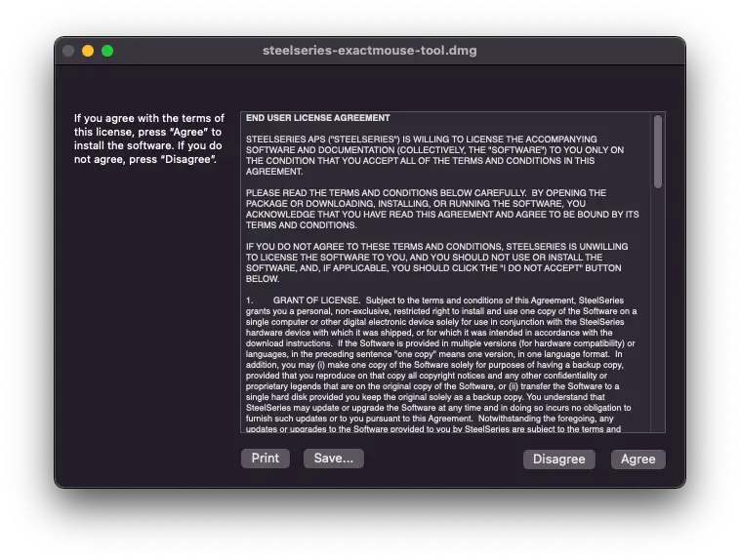This screenshot has height=560, width=740.
Task: Click the license text scrollbar thumb
Action: [658, 152]
